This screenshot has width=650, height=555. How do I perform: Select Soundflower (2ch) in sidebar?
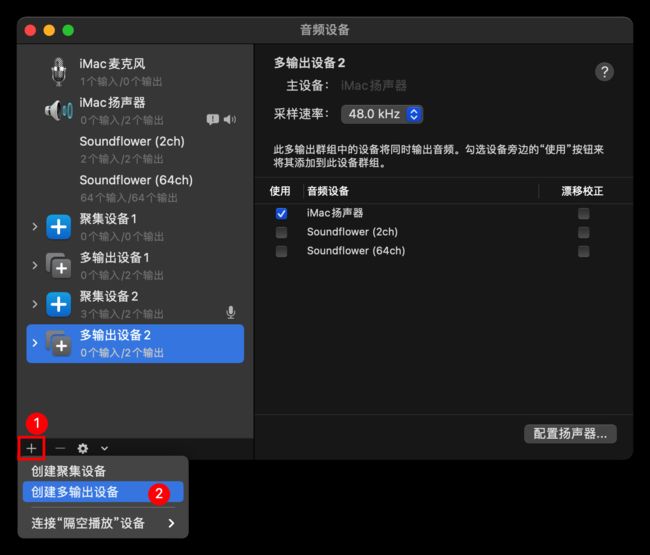tap(135, 149)
